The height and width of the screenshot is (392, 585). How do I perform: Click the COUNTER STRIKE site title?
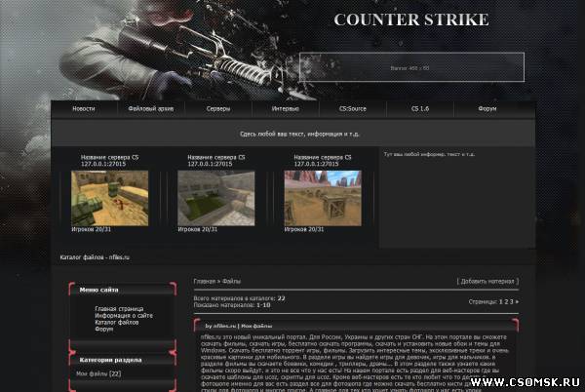point(411,20)
